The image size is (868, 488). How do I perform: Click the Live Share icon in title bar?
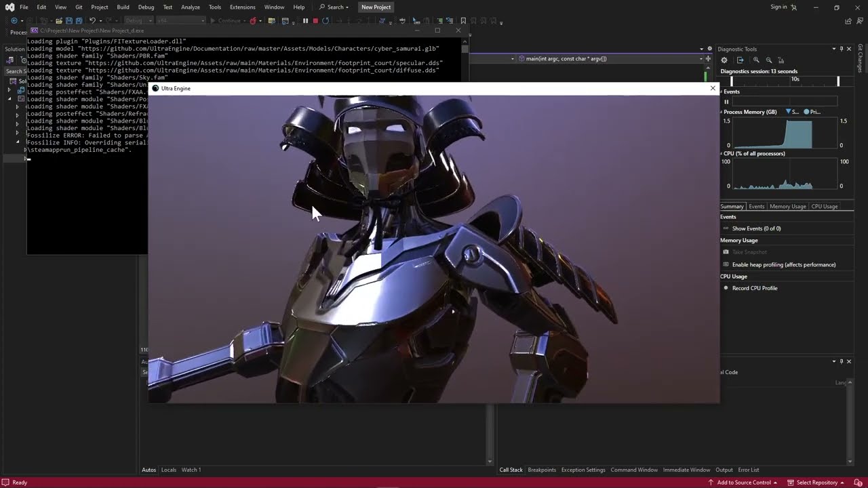tap(848, 21)
